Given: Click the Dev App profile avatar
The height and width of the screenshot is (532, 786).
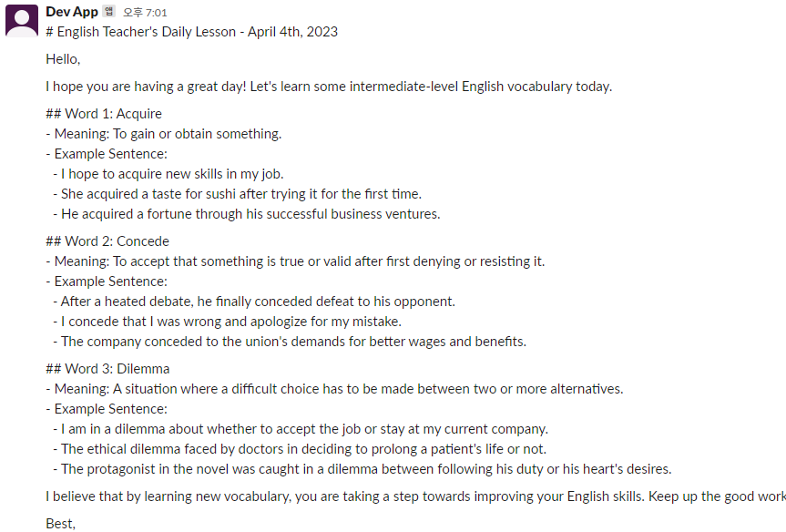Looking at the screenshot, I should (22, 21).
